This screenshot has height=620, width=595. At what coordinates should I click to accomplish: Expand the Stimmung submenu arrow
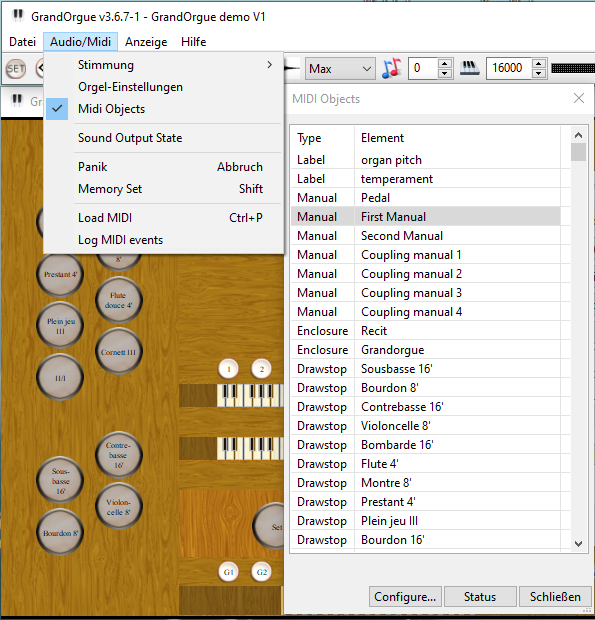click(270, 64)
